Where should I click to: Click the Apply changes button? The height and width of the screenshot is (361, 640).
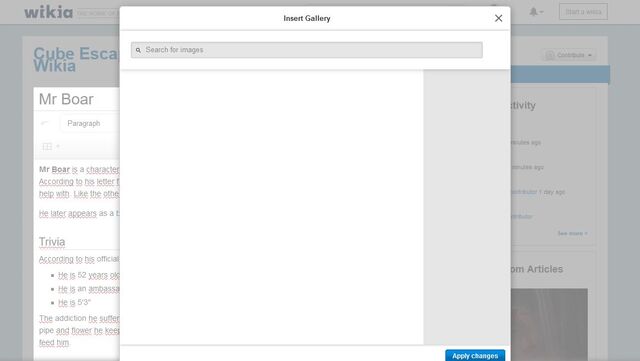pos(475,356)
